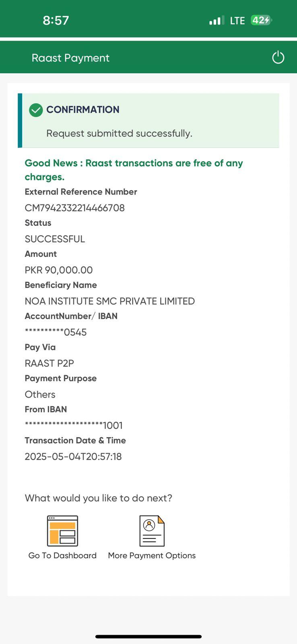Select the NOA INSTITUTE beneficiary name
The width and height of the screenshot is (297, 644).
pos(110,301)
